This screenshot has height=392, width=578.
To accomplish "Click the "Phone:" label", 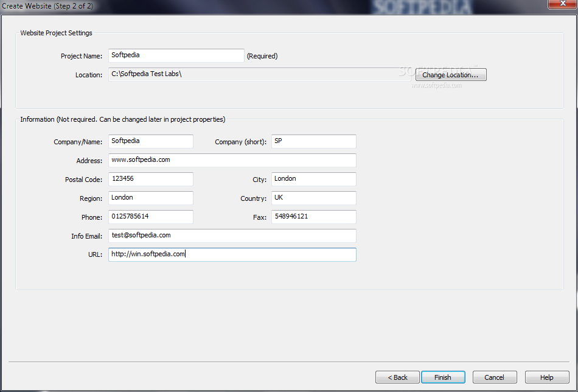I will tap(92, 217).
